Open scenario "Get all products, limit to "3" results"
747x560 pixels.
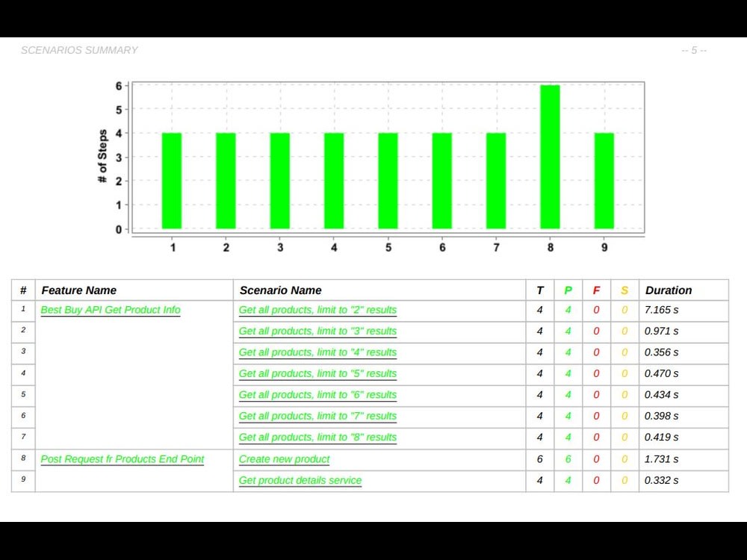coord(317,331)
